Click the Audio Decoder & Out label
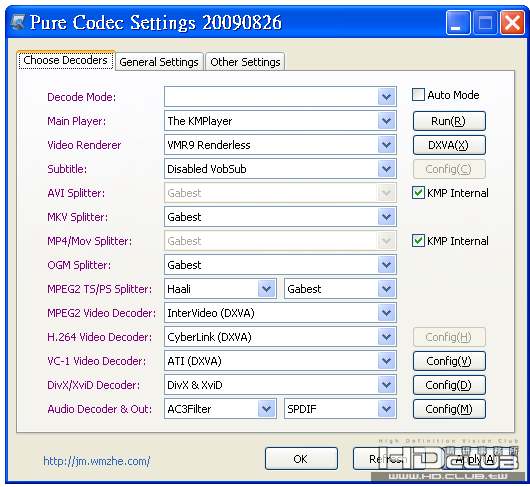The width and height of the screenshot is (530, 487). (99, 409)
